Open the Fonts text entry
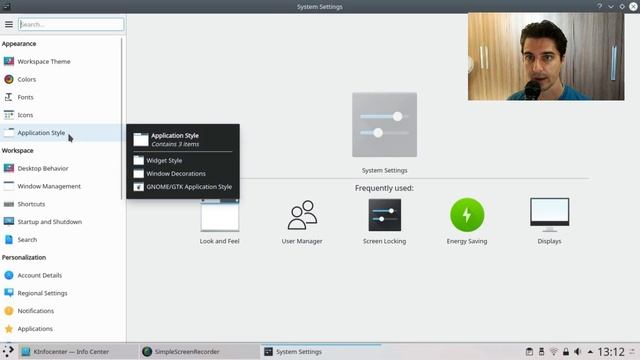The image size is (640, 360). [x=25, y=97]
